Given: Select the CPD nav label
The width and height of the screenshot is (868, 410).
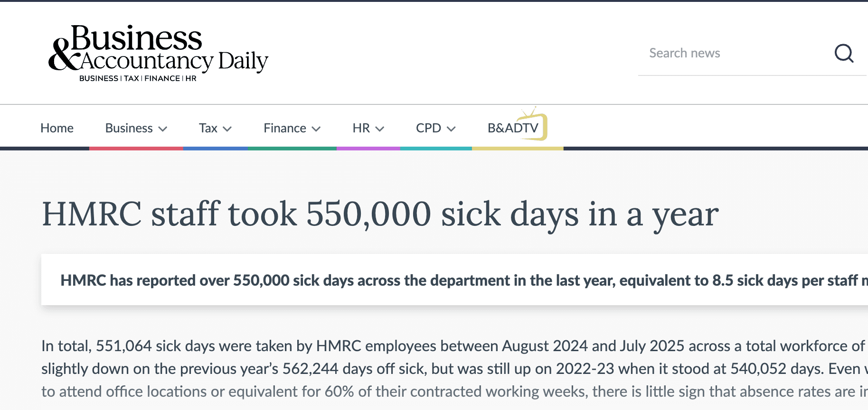Looking at the screenshot, I should point(428,128).
